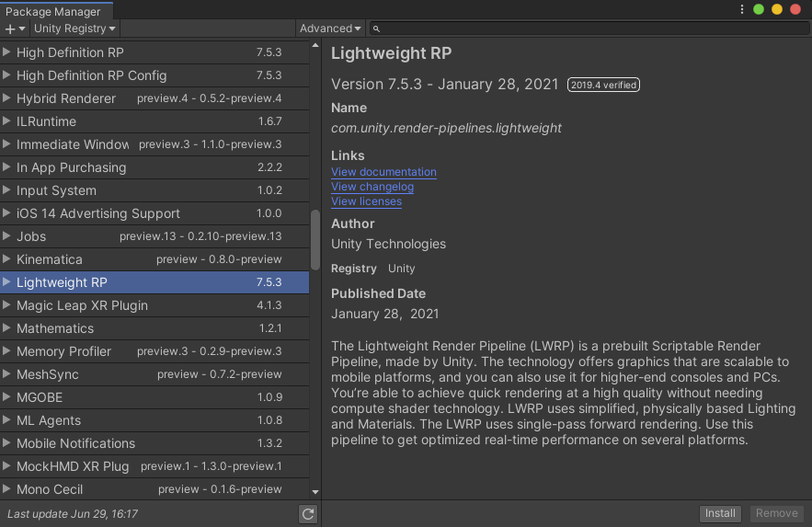Open the View documentation link
This screenshot has width=812, height=527.
pyautogui.click(x=383, y=172)
